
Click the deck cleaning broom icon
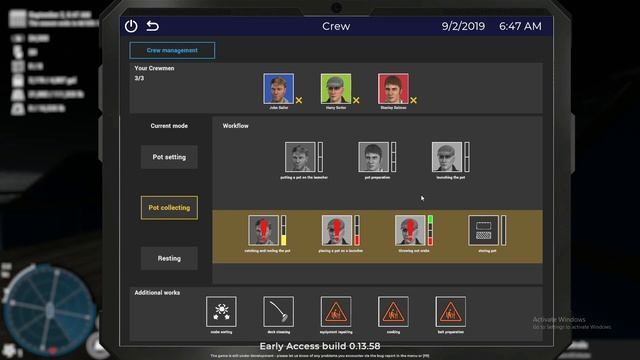coord(278,311)
